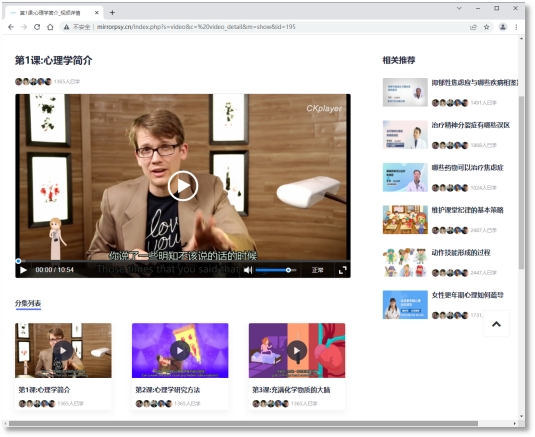Expand the tab search chevron
Image resolution: width=535 pixels, height=437 pixels.
click(459, 8)
